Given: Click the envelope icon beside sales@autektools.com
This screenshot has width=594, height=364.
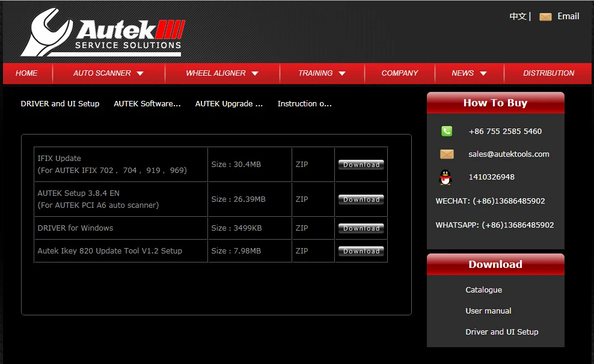Looking at the screenshot, I should (447, 154).
